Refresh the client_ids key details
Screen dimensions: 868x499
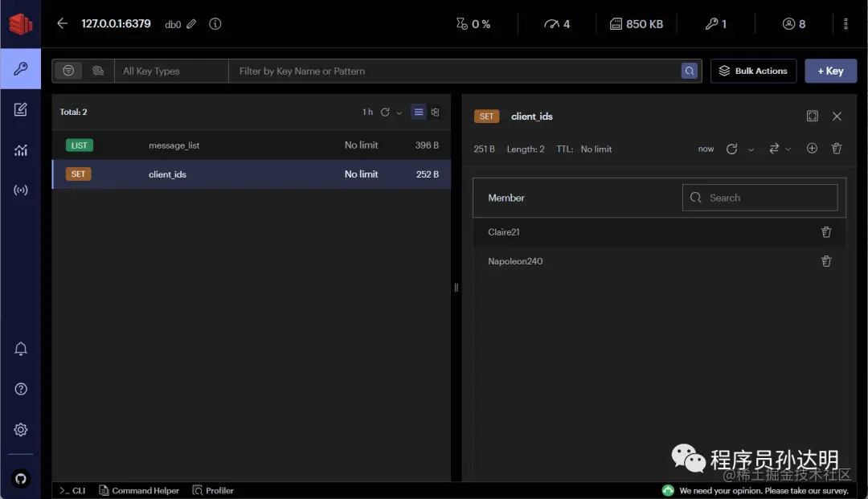click(731, 149)
